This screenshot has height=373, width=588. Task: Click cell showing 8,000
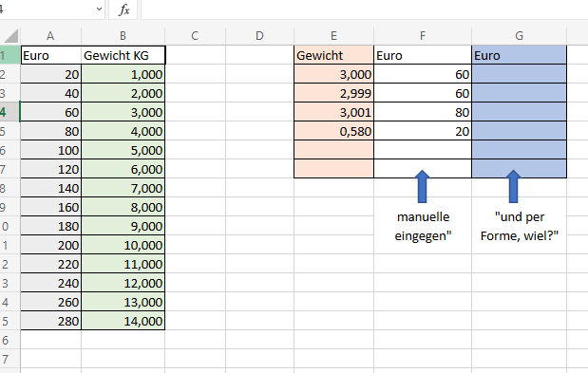click(123, 207)
